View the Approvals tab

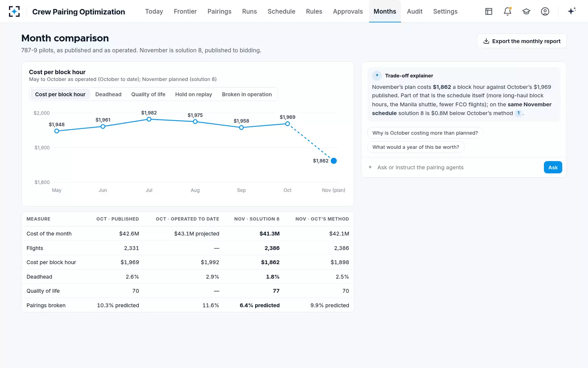(x=348, y=11)
